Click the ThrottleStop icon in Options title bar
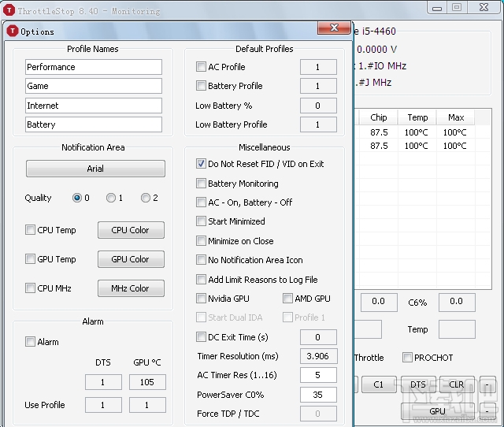 click(x=12, y=32)
